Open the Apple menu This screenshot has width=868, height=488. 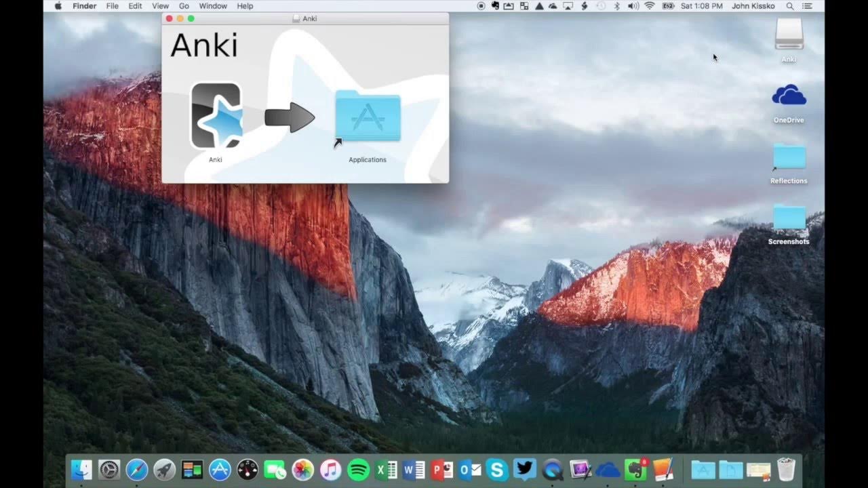pyautogui.click(x=58, y=5)
